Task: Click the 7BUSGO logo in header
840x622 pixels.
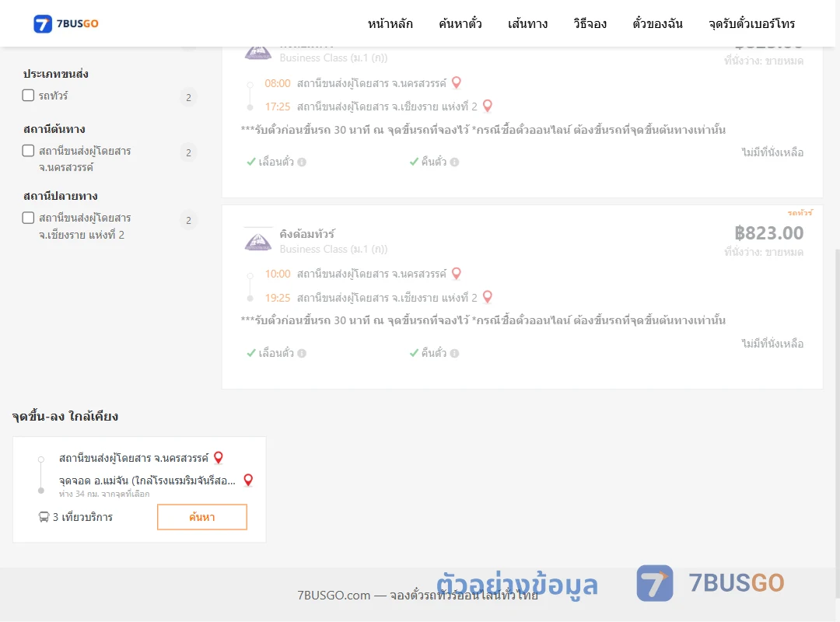Action: tap(66, 23)
